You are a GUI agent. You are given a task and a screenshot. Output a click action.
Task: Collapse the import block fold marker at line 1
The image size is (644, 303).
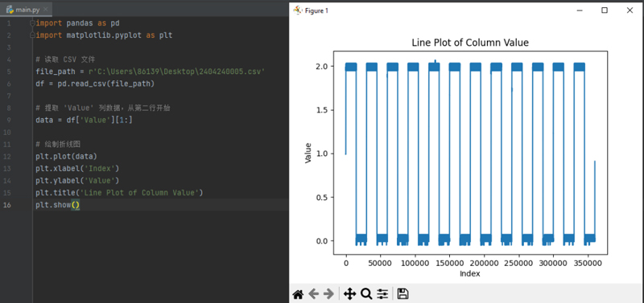pyautogui.click(x=32, y=23)
